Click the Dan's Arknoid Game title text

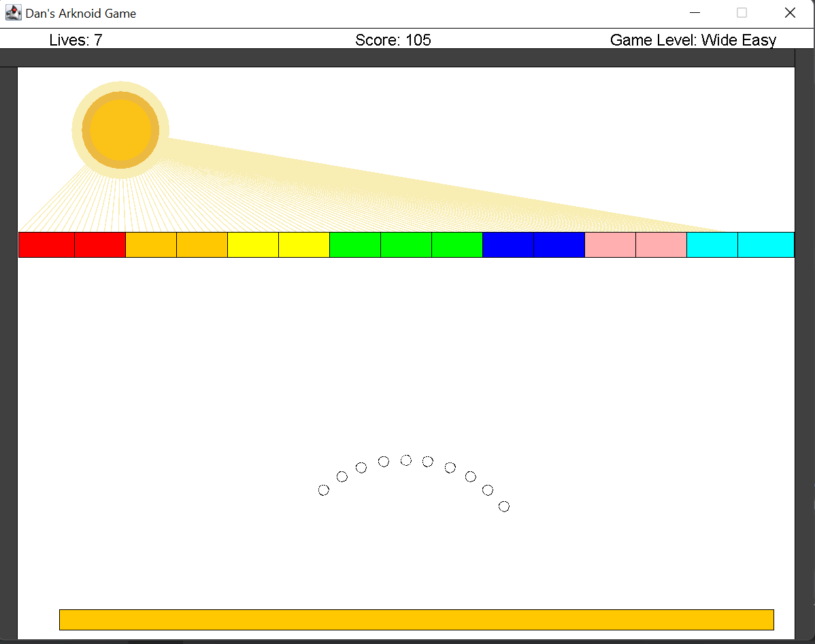[x=80, y=12]
